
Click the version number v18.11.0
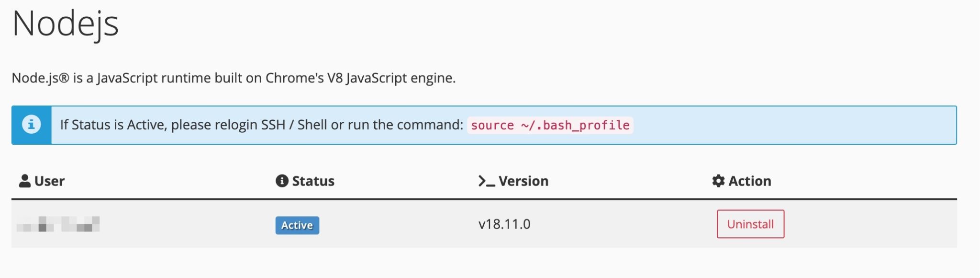[x=504, y=222]
